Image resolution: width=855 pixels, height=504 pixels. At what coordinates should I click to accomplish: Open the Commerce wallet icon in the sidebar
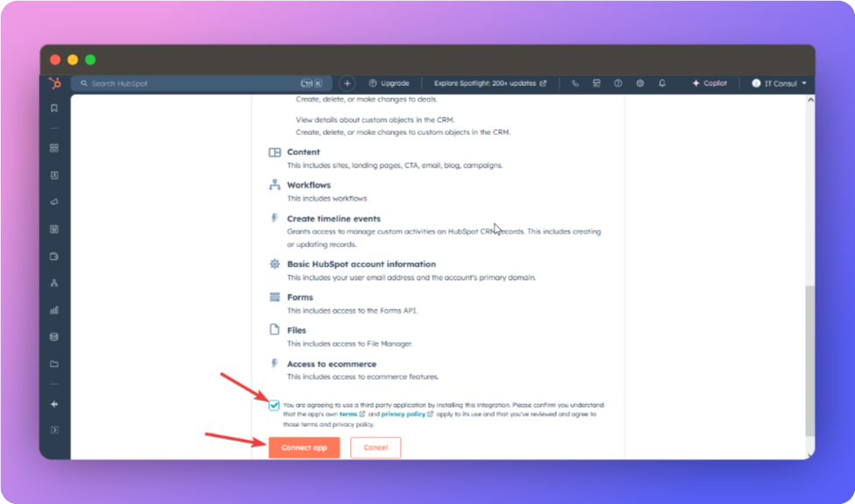pyautogui.click(x=54, y=256)
